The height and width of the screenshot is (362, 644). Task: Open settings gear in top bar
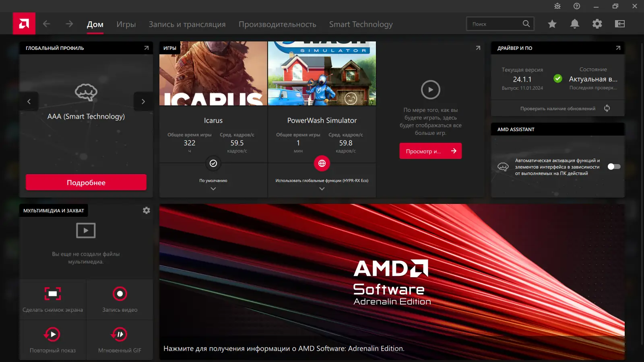[597, 24]
